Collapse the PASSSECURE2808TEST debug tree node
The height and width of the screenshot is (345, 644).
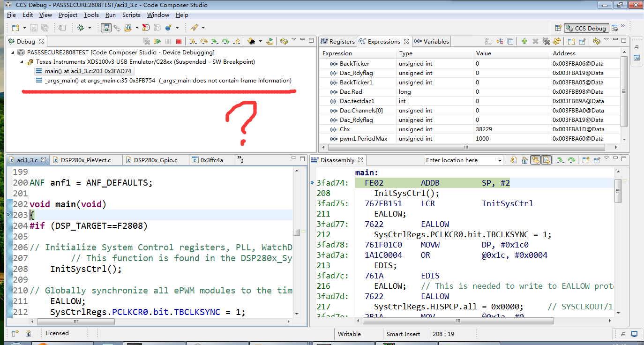tap(13, 52)
